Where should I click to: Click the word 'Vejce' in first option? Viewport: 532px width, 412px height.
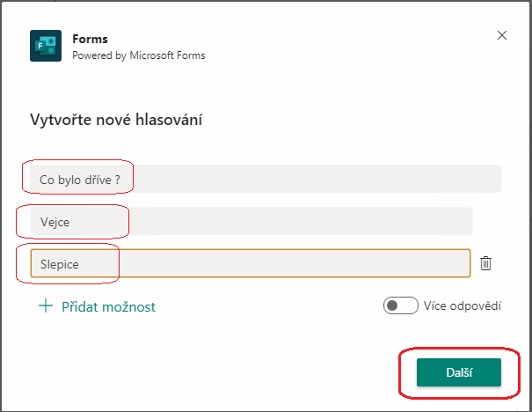pyautogui.click(x=55, y=222)
